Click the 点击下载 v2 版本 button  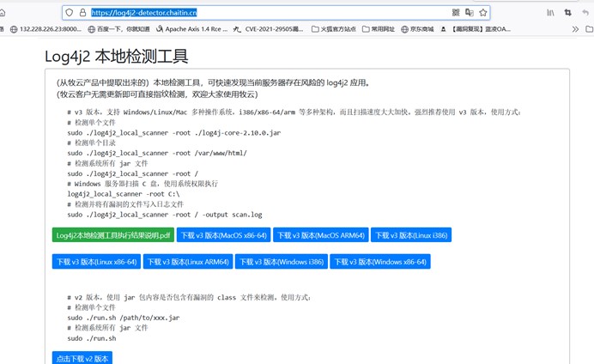click(x=82, y=358)
